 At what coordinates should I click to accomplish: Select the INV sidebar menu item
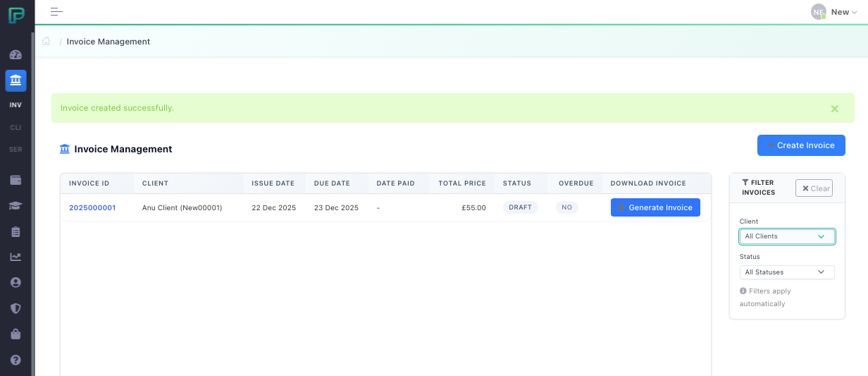click(x=15, y=105)
